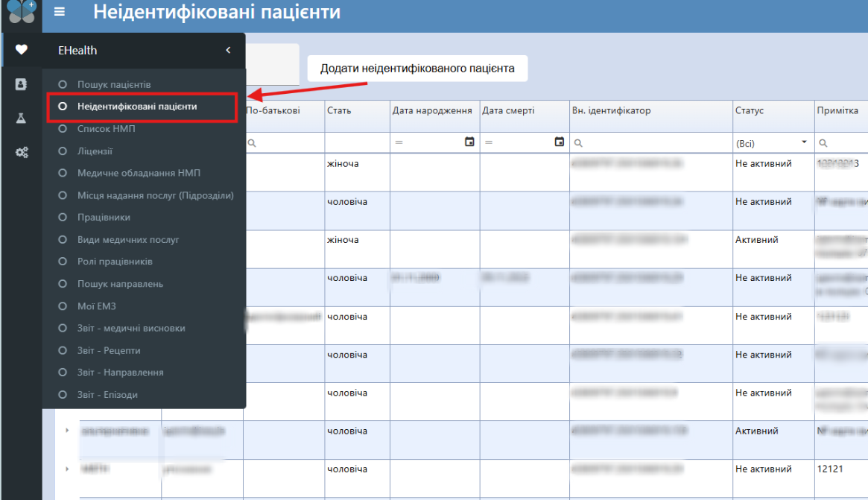Sort by Статус column header
868x500 pixels.
[x=750, y=110]
